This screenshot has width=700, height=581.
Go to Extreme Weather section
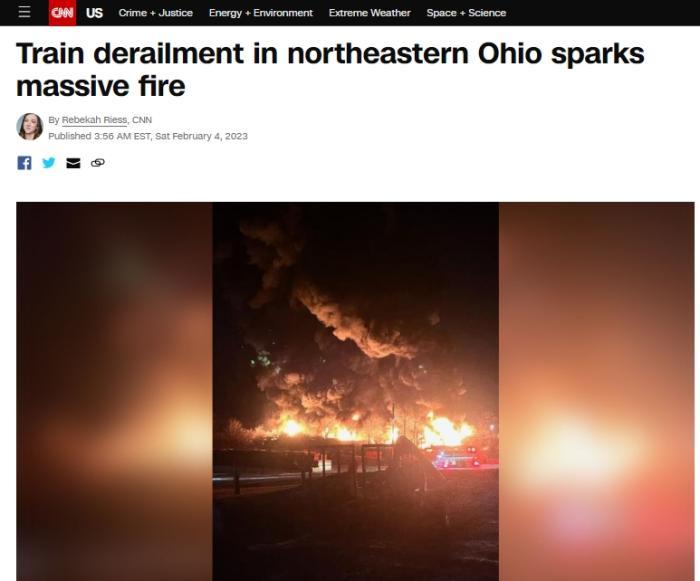pyautogui.click(x=370, y=13)
